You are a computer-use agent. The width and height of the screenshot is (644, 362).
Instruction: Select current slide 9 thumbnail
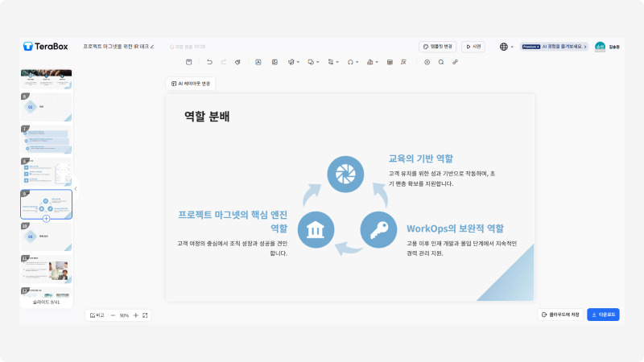(46, 204)
